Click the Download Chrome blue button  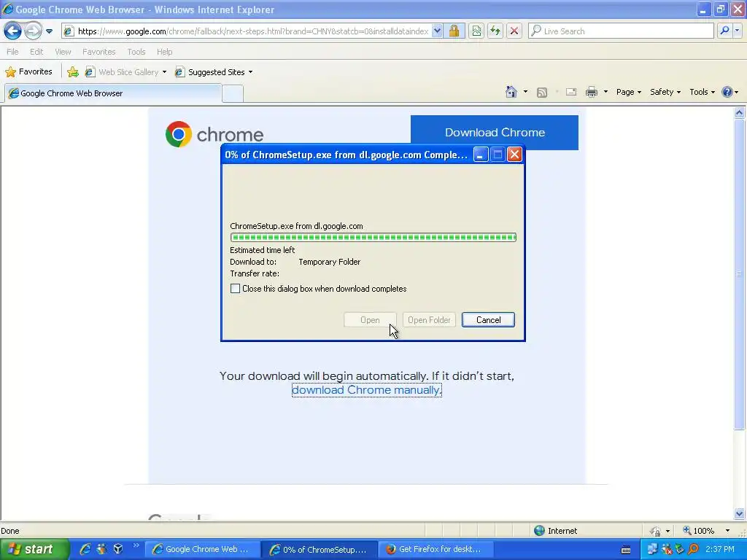click(x=495, y=133)
